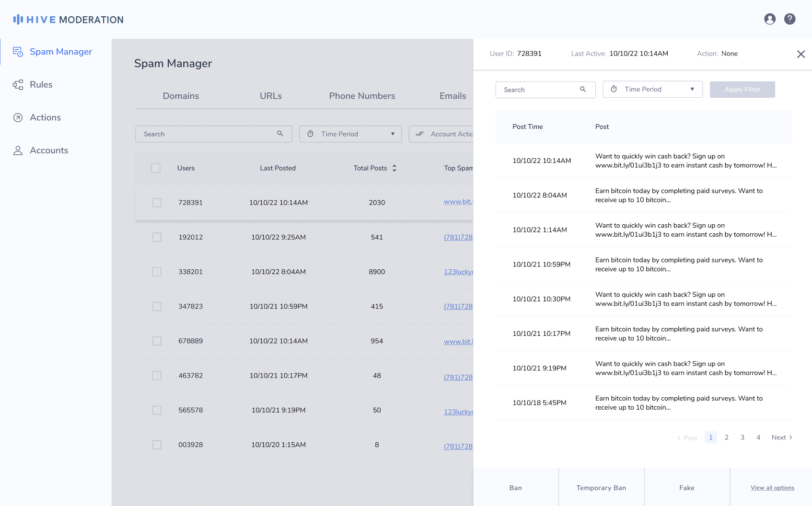Click the Accounts sidebar icon
This screenshot has height=506, width=812.
[x=18, y=150]
